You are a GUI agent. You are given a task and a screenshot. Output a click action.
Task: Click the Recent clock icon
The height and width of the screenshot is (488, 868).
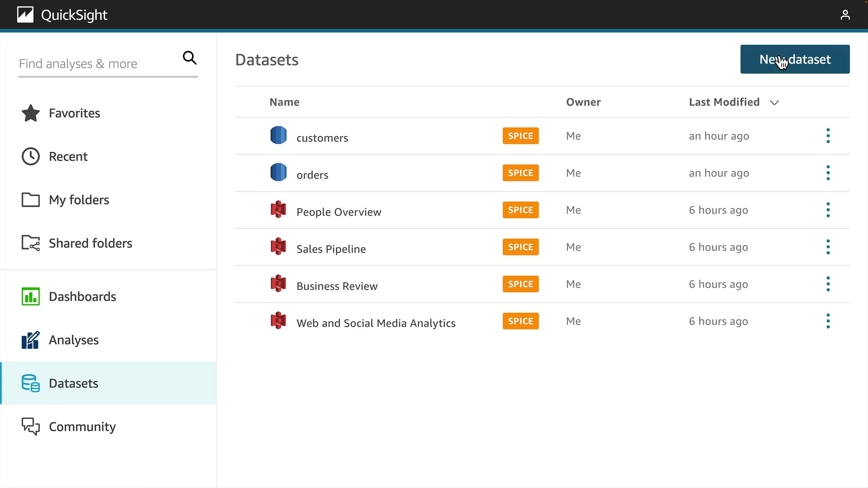pyautogui.click(x=31, y=157)
